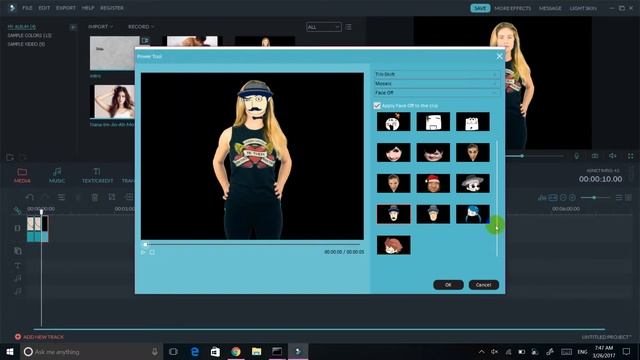Click the list sort icon beside ALL filter
The width and height of the screenshot is (640, 360).
pyautogui.click(x=348, y=27)
